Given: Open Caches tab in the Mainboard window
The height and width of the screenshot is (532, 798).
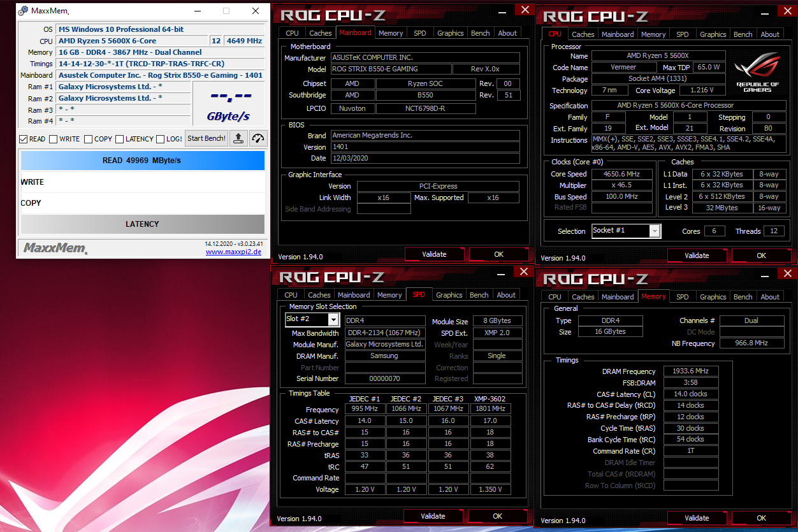Looking at the screenshot, I should tap(320, 33).
